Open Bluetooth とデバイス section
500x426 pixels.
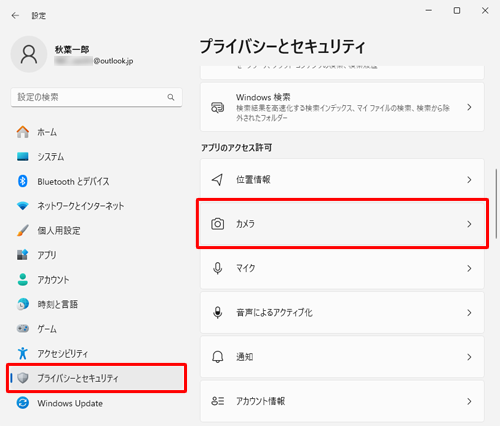(96, 181)
